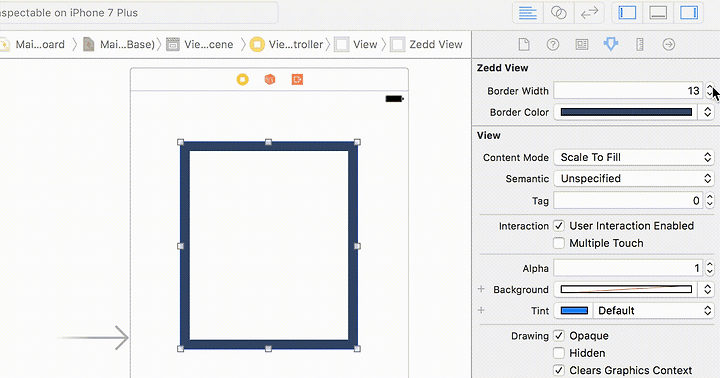Open the Border Color dropdown arrows
The height and width of the screenshot is (378, 720).
click(707, 112)
